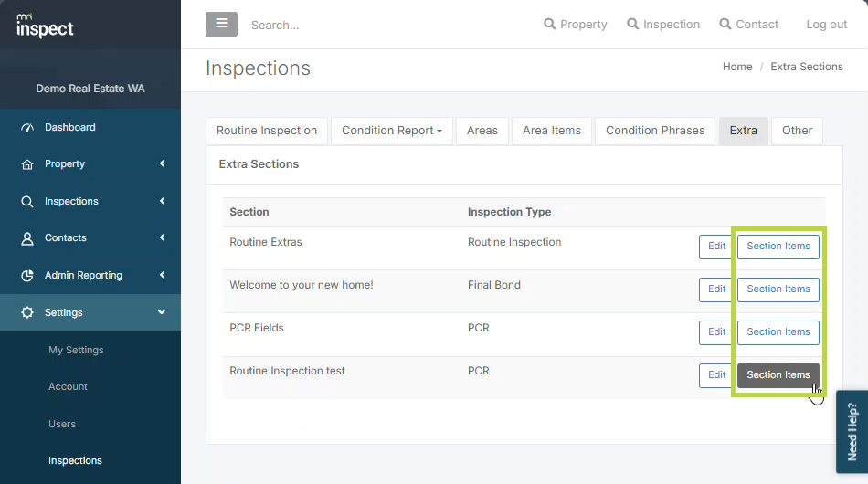868x484 pixels.
Task: Click the Section column header
Action: coord(249,212)
